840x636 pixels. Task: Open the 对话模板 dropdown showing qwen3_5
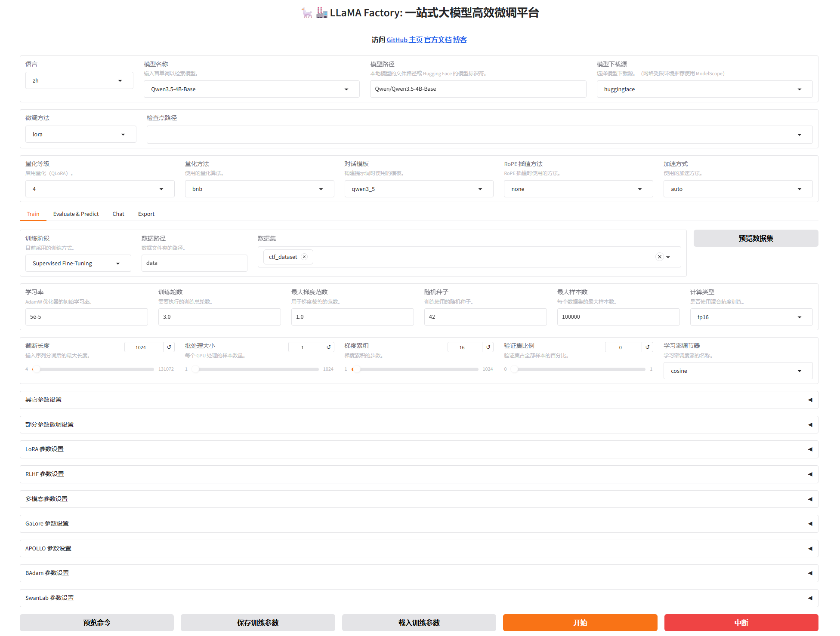(419, 189)
